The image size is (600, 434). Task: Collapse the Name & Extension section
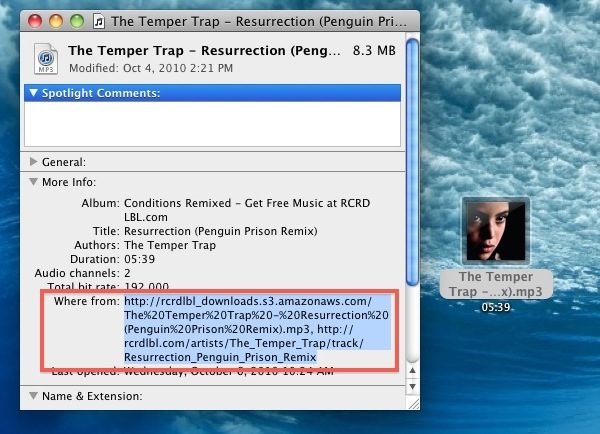(x=34, y=396)
